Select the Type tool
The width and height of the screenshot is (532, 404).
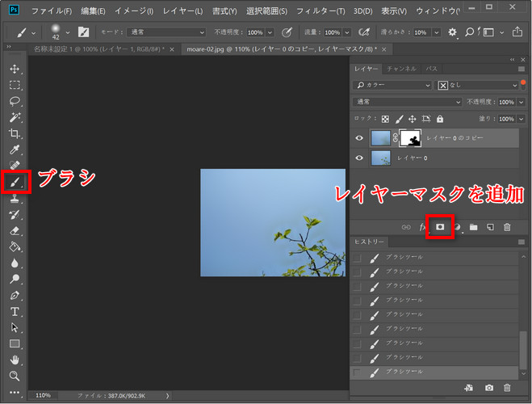pyautogui.click(x=15, y=312)
